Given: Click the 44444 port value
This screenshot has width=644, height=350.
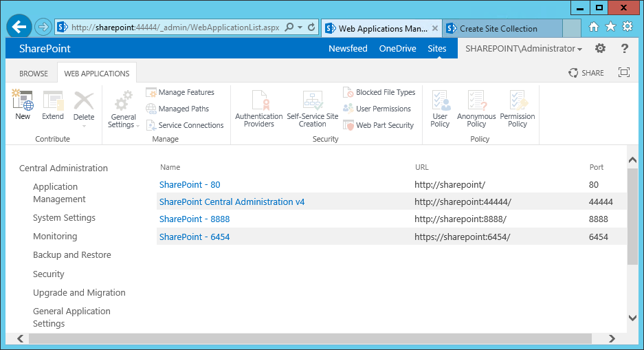Looking at the screenshot, I should 601,202.
